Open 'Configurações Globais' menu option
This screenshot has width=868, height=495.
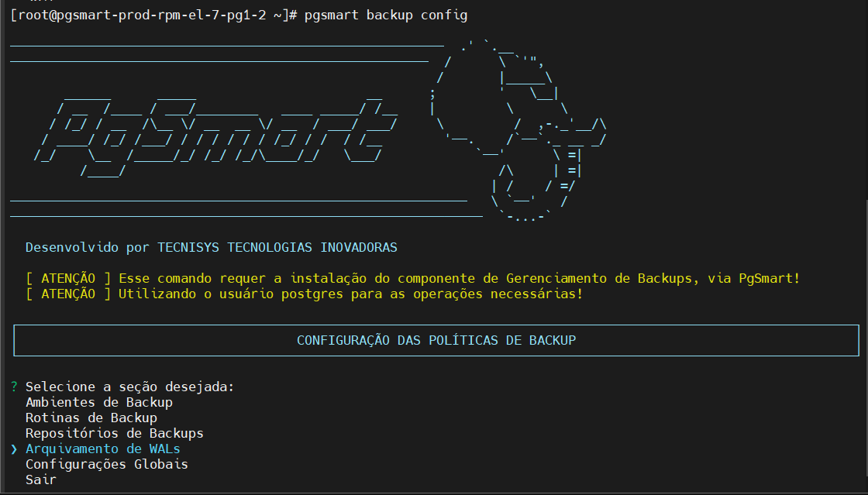(x=107, y=464)
